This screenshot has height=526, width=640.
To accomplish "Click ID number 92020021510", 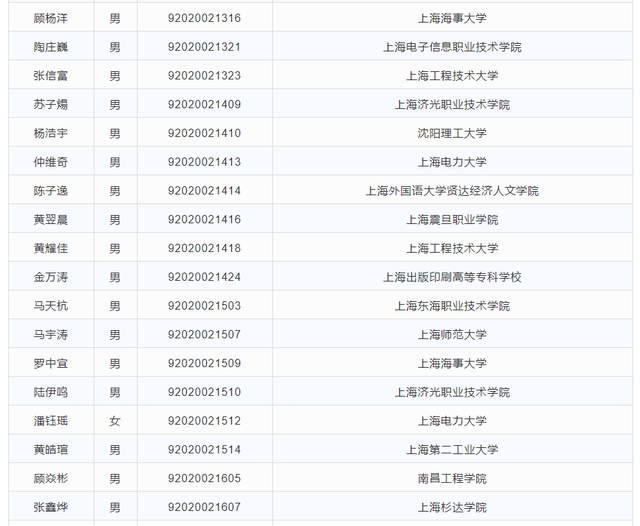I will 204,392.
